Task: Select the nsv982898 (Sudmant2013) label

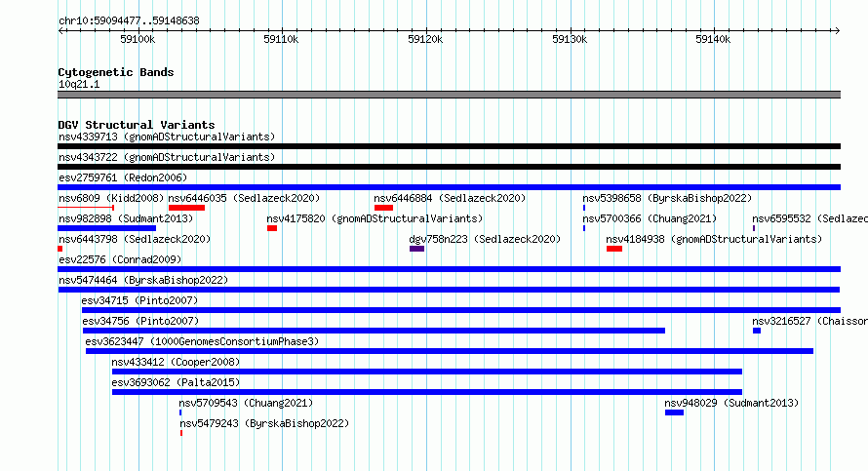Action: click(x=126, y=218)
